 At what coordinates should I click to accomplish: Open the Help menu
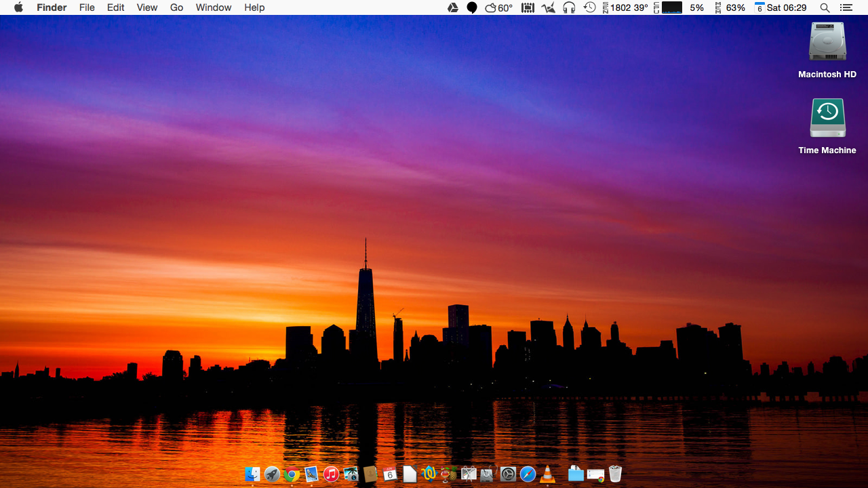pos(254,7)
